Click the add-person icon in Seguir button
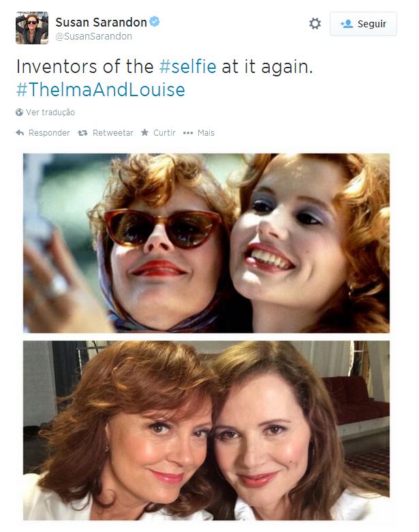The image size is (419, 532). coord(346,24)
